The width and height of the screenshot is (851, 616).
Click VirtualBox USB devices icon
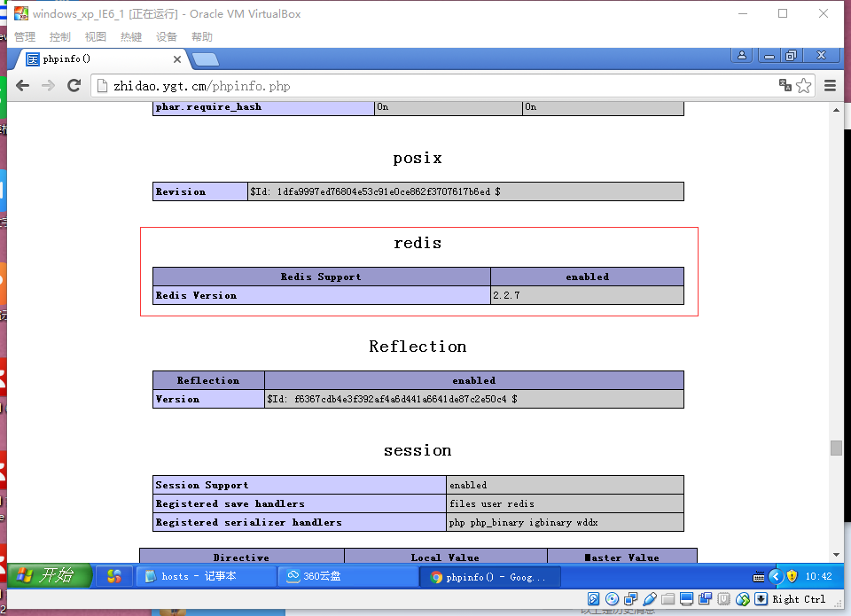(x=649, y=598)
